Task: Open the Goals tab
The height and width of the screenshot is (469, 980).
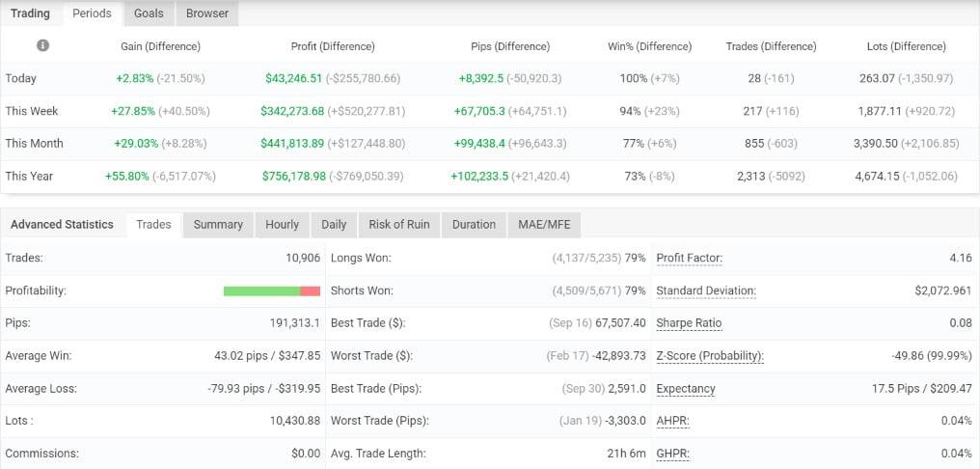Action: [149, 14]
